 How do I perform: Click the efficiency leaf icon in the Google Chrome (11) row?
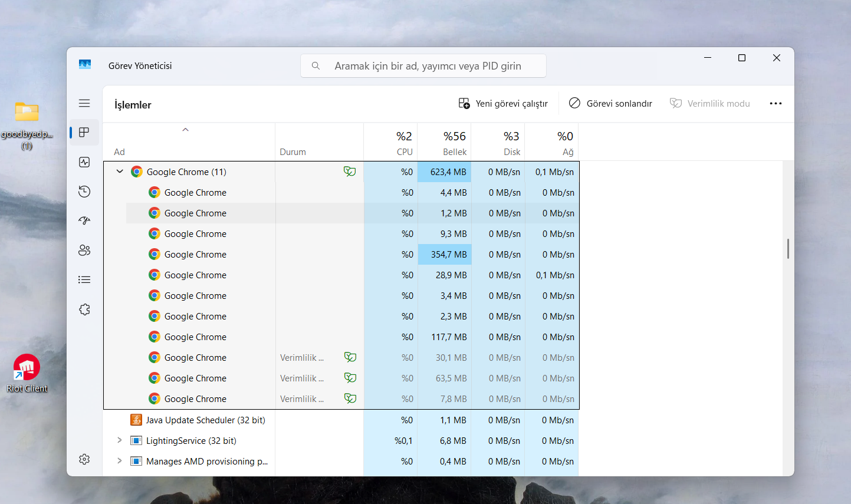[x=350, y=172]
